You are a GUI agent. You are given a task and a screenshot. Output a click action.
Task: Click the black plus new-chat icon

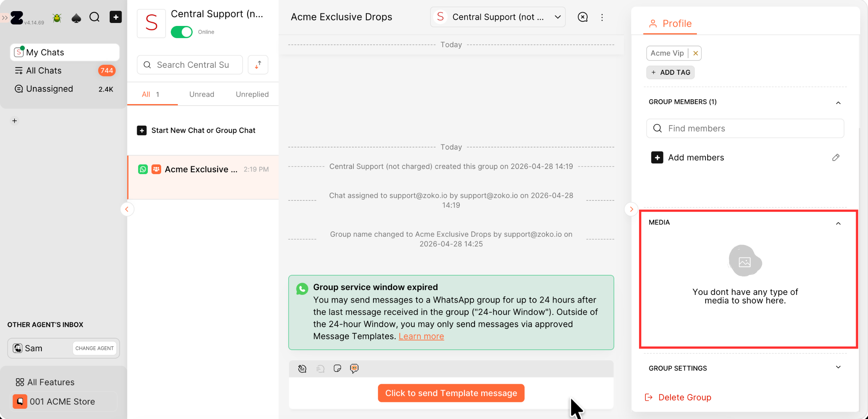[x=116, y=17]
